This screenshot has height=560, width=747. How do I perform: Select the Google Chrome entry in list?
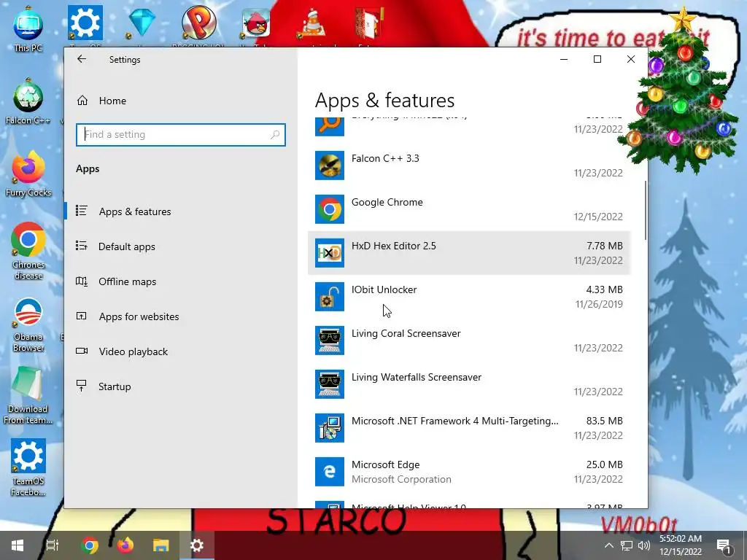[x=469, y=209]
